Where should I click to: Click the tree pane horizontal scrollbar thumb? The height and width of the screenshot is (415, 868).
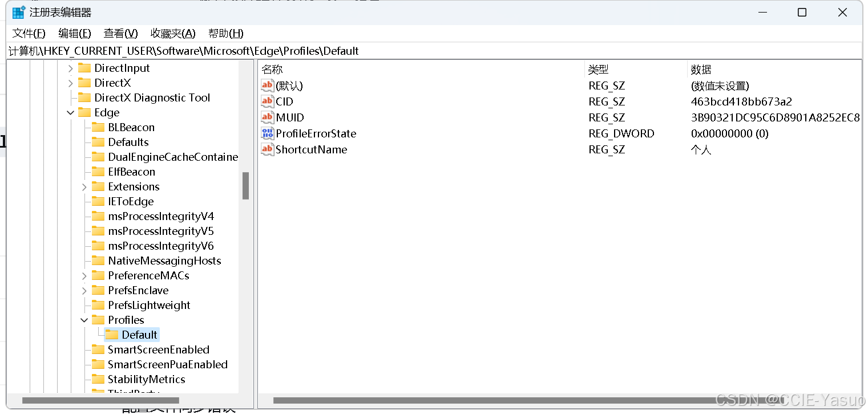pos(100,401)
